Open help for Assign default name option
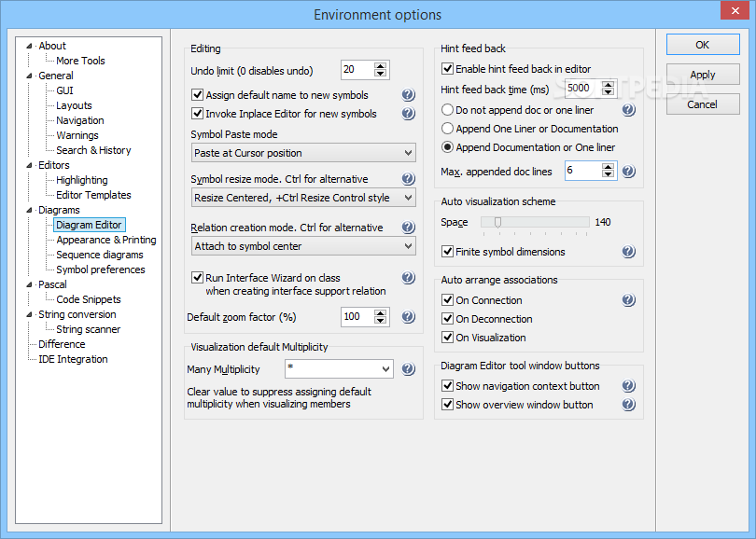 click(x=409, y=95)
